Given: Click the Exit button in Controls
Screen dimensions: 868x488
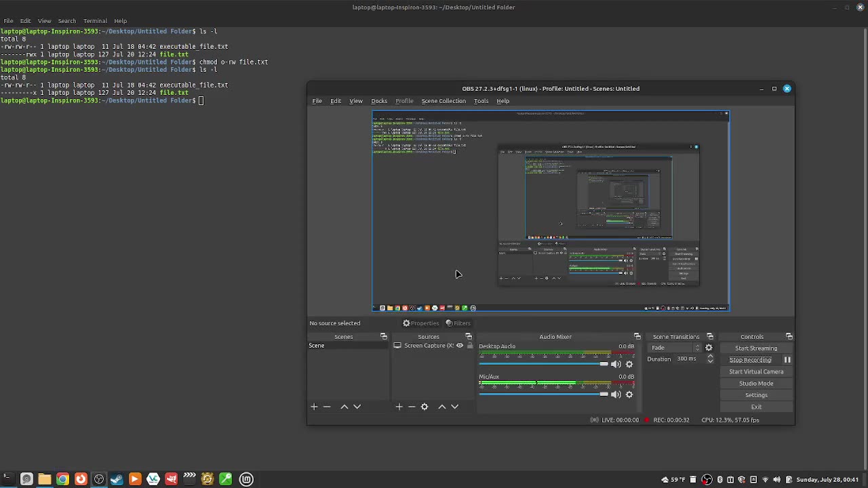Looking at the screenshot, I should [x=756, y=407].
